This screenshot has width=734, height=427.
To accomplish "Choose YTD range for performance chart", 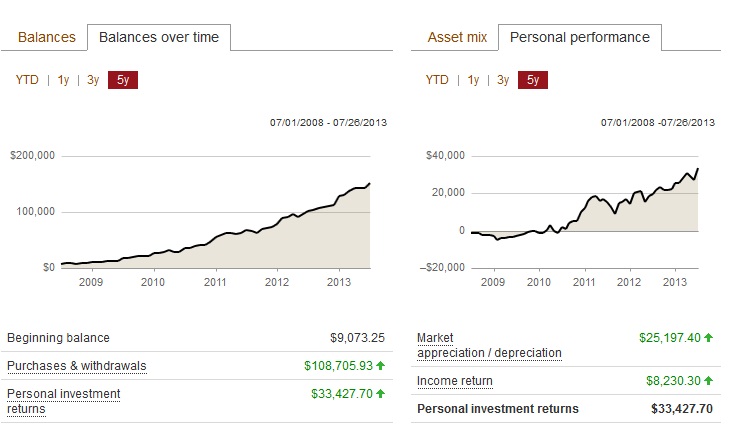I will (x=437, y=80).
